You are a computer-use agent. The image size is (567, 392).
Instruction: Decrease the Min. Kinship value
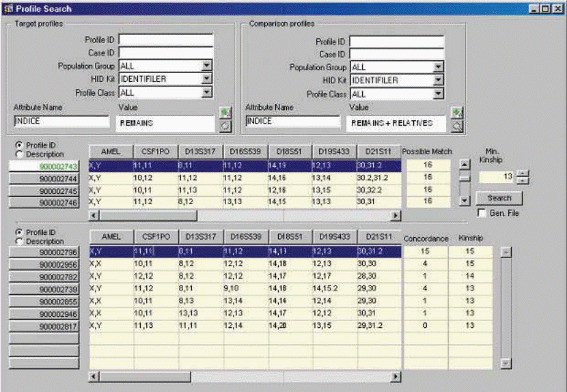point(523,181)
